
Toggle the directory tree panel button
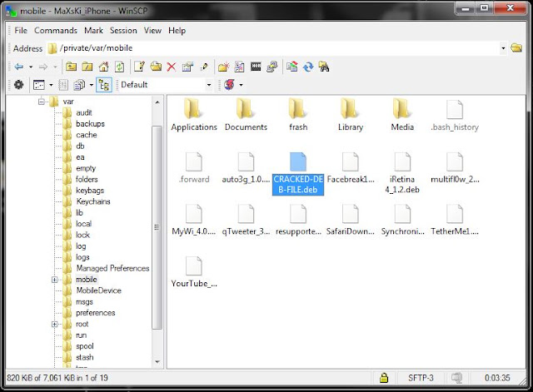[x=104, y=85]
